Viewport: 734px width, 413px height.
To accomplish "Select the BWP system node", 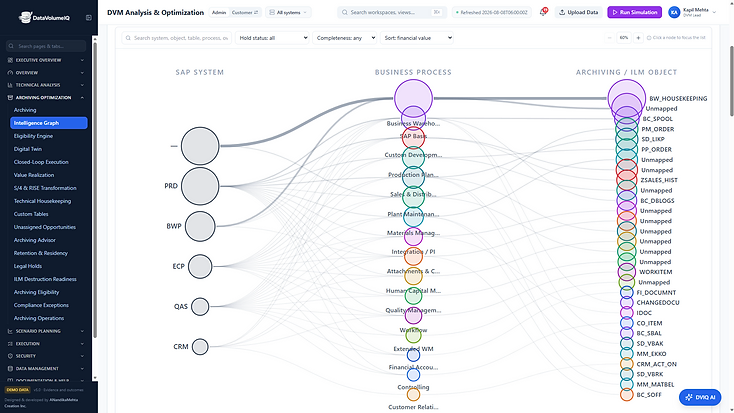I will [x=200, y=226].
